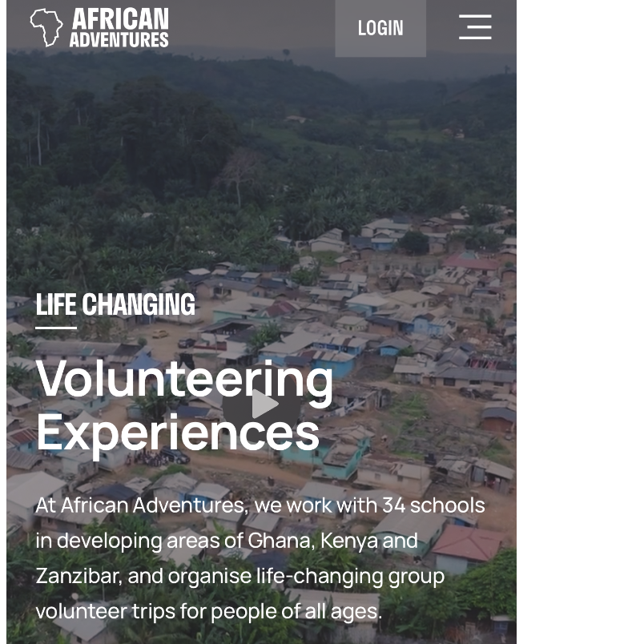This screenshot has height=644, width=644.
Task: Click the white underline below LIFE CHANGING
Action: (x=56, y=327)
